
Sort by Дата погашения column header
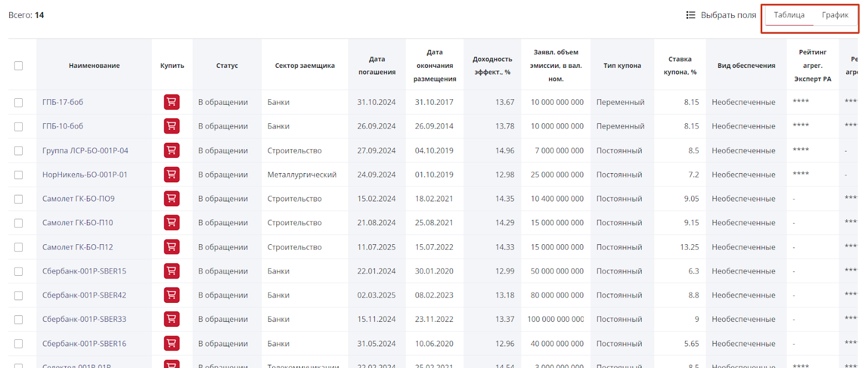point(377,66)
